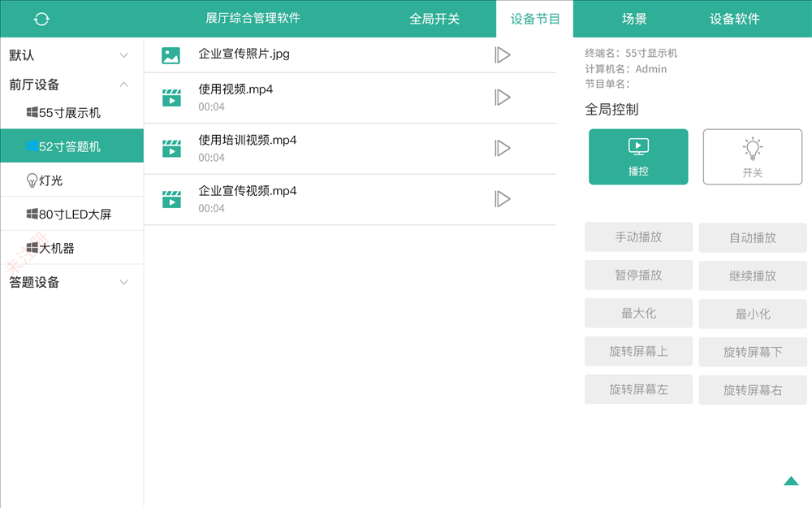Screen dimensions: 812x508
Task: Select the 开关 control mode
Action: (x=753, y=157)
